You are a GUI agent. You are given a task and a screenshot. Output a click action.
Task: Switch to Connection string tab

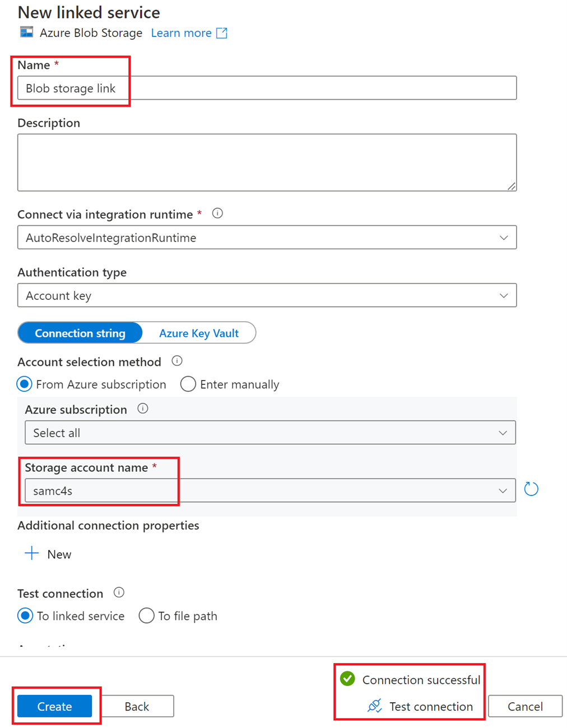[x=80, y=333]
